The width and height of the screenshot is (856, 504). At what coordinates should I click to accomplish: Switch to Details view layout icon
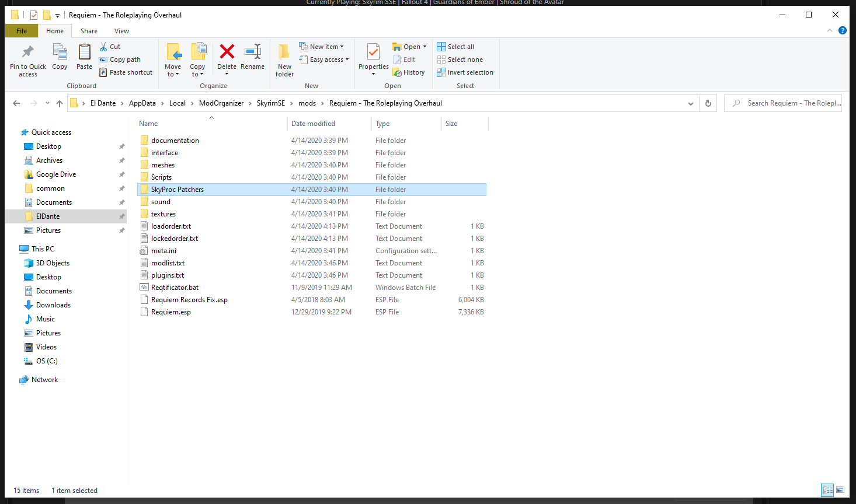[827, 490]
